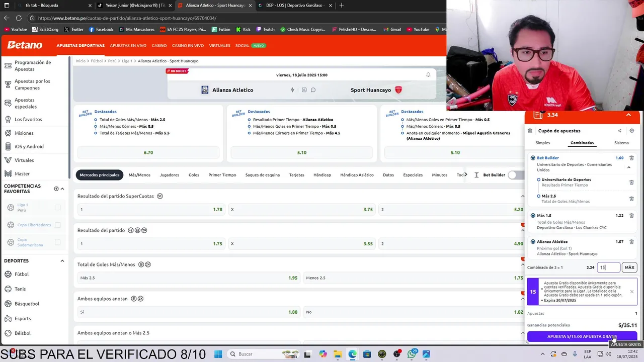
Task: Toggle the Bet Builder switch
Action: tap(515, 175)
